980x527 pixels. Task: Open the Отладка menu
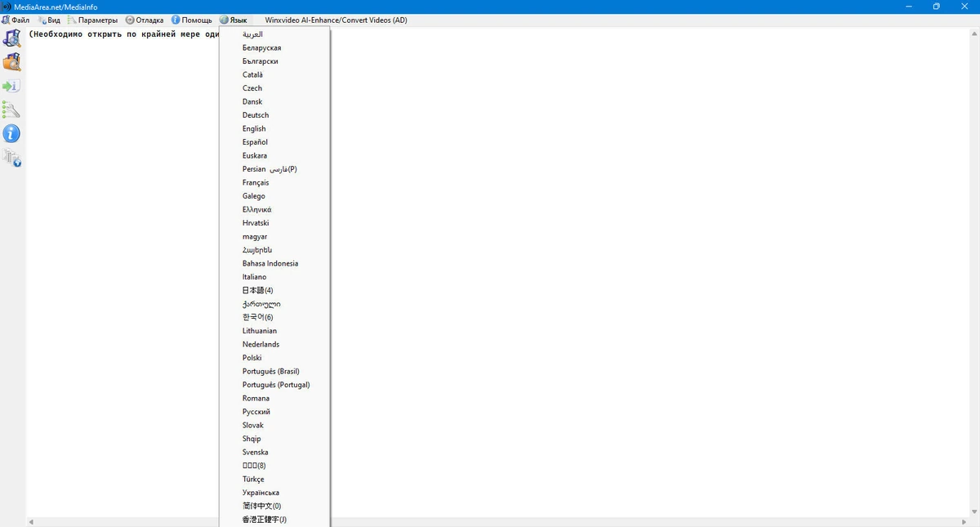[145, 20]
